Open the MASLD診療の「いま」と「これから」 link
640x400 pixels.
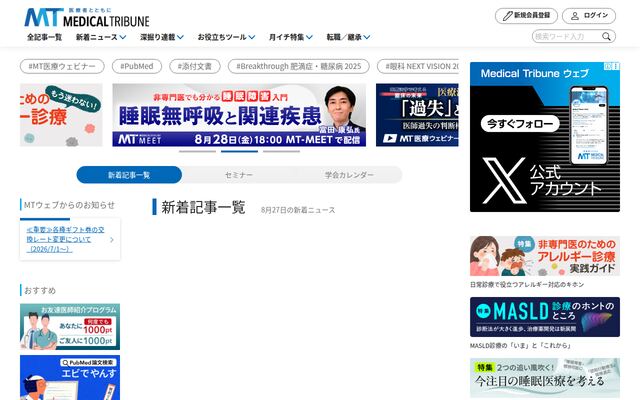tap(520, 346)
